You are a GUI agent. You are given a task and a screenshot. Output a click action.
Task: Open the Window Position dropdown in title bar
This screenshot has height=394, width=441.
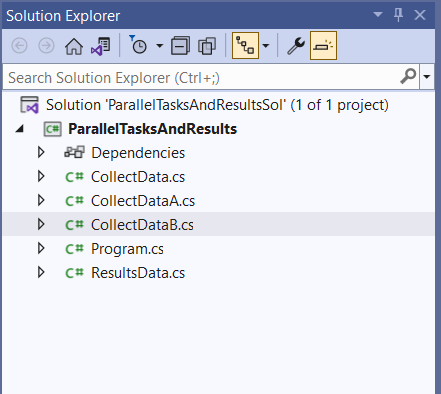coord(378,15)
